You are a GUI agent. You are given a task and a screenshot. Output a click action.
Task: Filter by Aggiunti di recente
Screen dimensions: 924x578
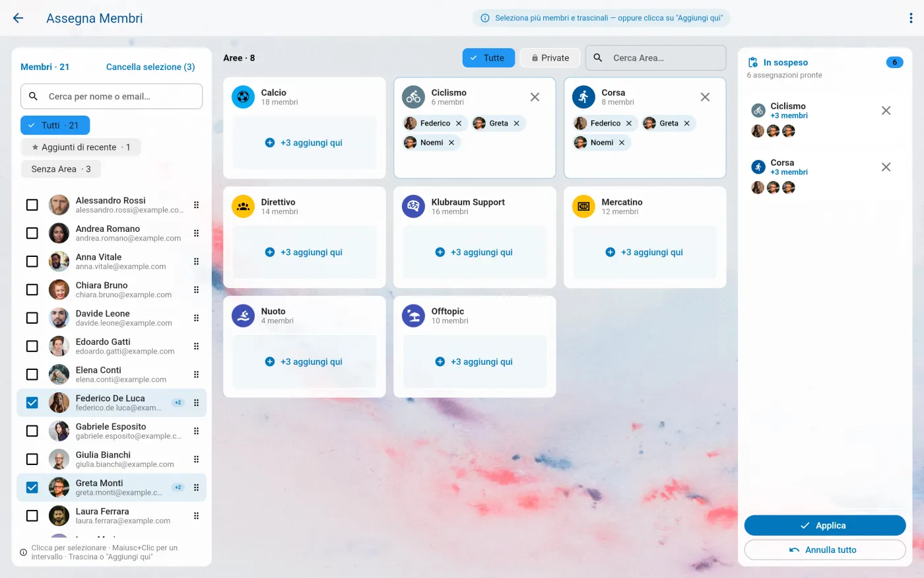point(81,147)
